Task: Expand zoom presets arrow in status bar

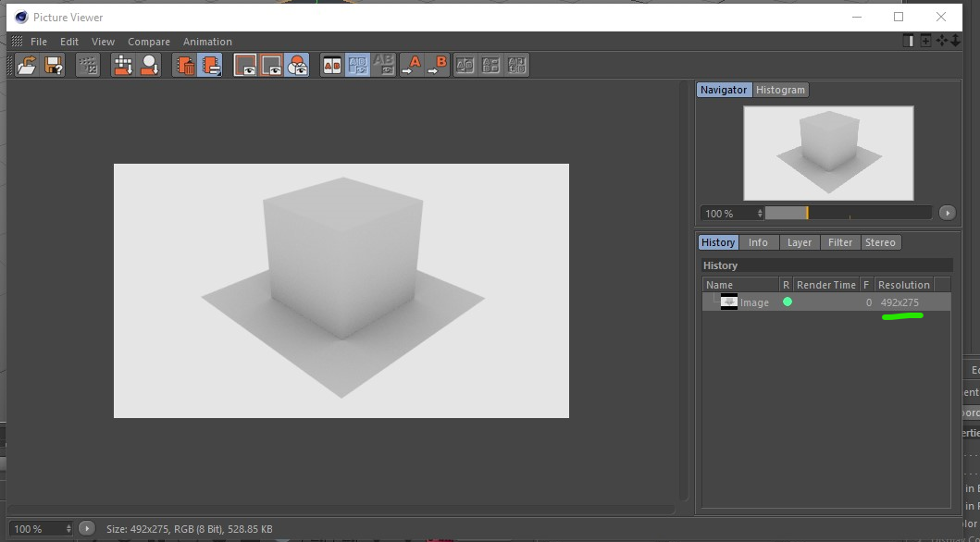Action: pyautogui.click(x=86, y=529)
